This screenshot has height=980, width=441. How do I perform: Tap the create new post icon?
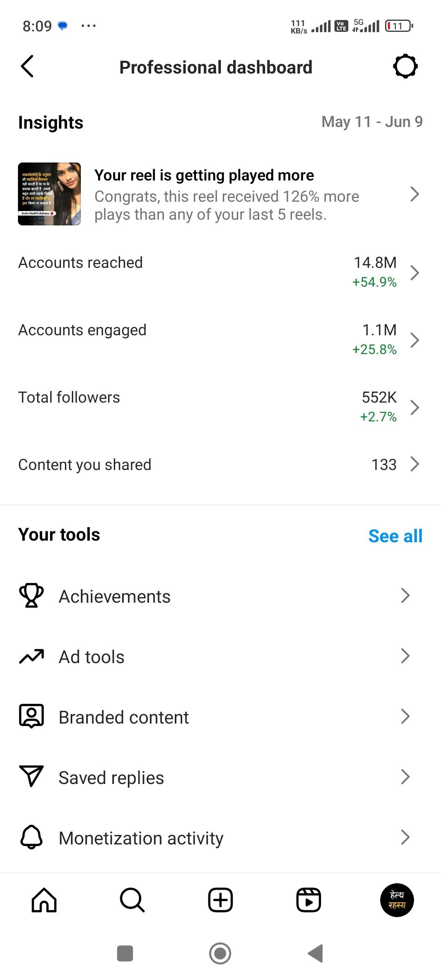tap(220, 900)
